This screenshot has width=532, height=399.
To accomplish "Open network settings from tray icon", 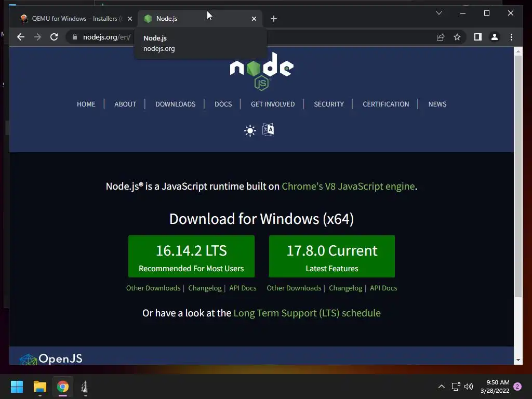I will 456,387.
